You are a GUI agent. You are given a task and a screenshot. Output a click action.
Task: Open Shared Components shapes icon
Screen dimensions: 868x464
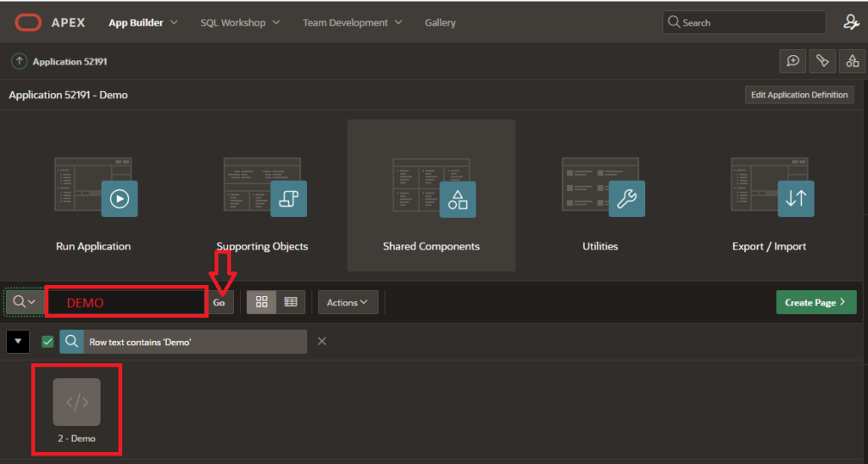point(458,198)
